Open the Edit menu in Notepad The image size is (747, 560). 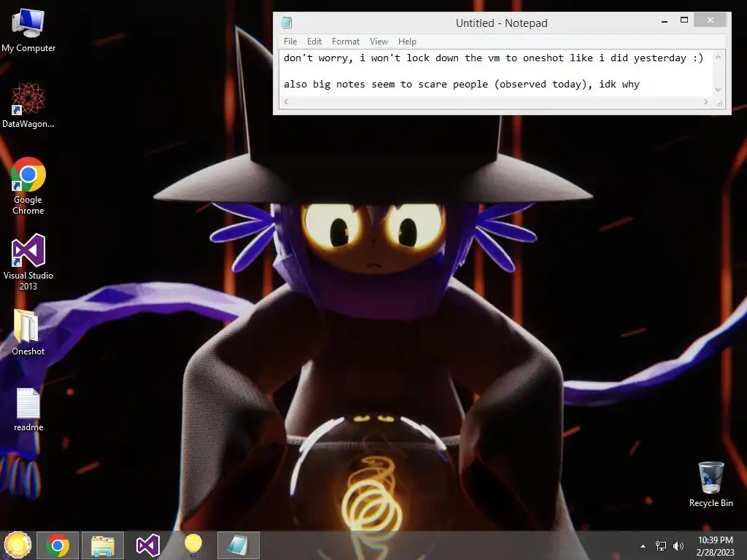point(314,42)
